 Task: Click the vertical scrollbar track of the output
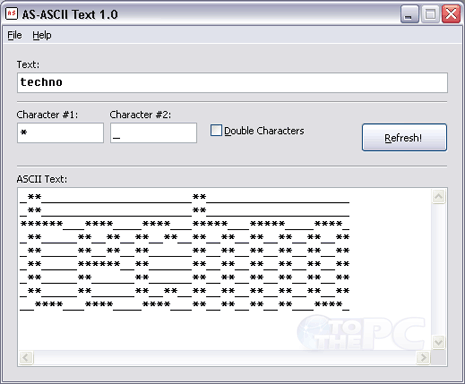[439, 269]
